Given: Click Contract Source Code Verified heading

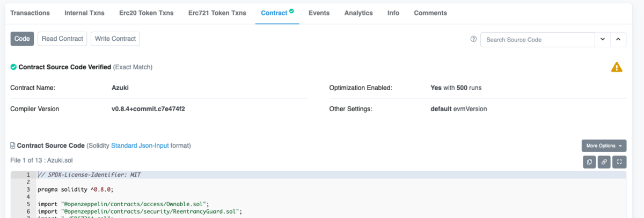Looking at the screenshot, I should [65, 67].
